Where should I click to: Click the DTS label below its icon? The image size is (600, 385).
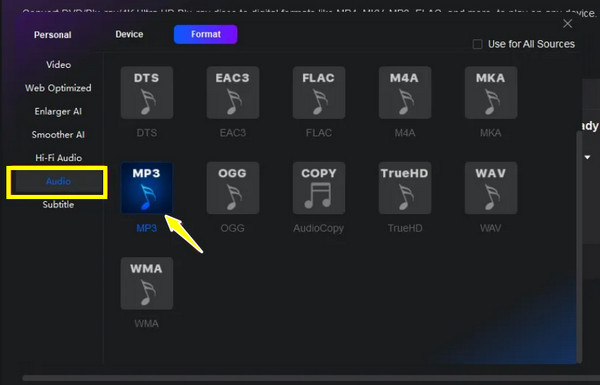click(147, 133)
